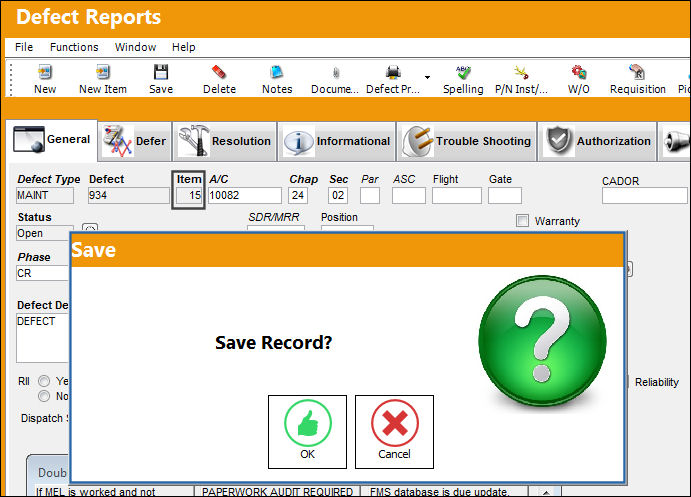Select the RII No radio button
The image size is (691, 497).
click(44, 396)
